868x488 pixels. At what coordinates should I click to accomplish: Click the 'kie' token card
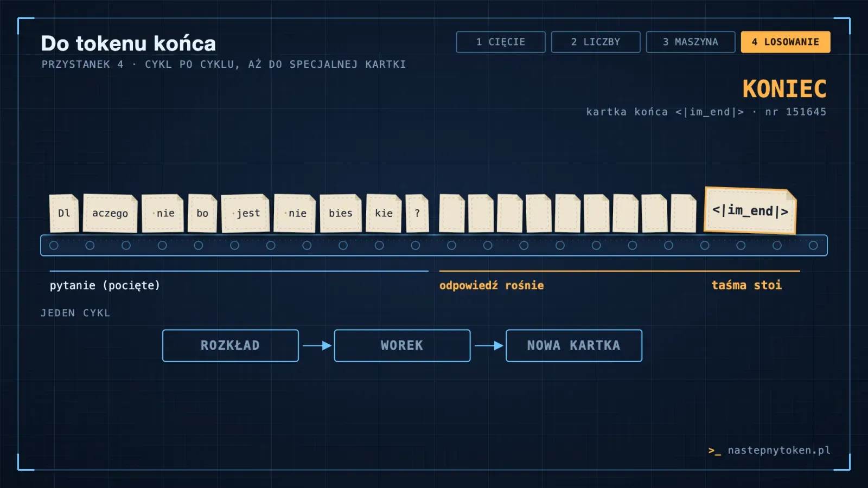coord(384,213)
